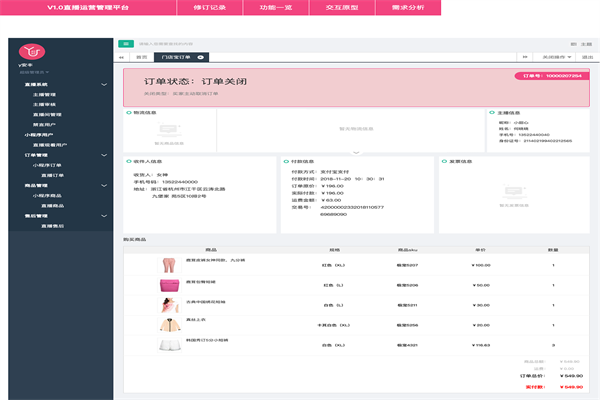Switch to the 功能一览 tab

click(276, 7)
